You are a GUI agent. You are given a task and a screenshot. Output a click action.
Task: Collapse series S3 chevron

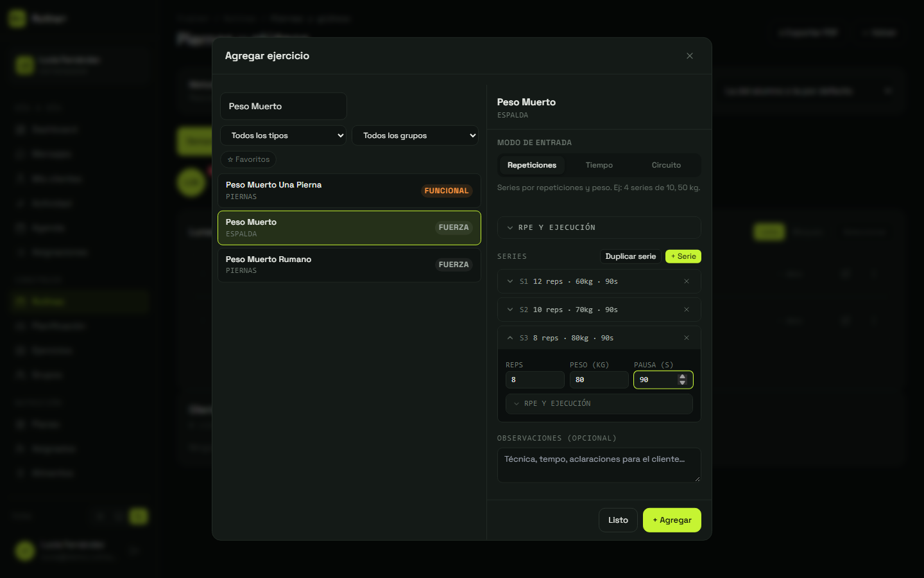510,338
